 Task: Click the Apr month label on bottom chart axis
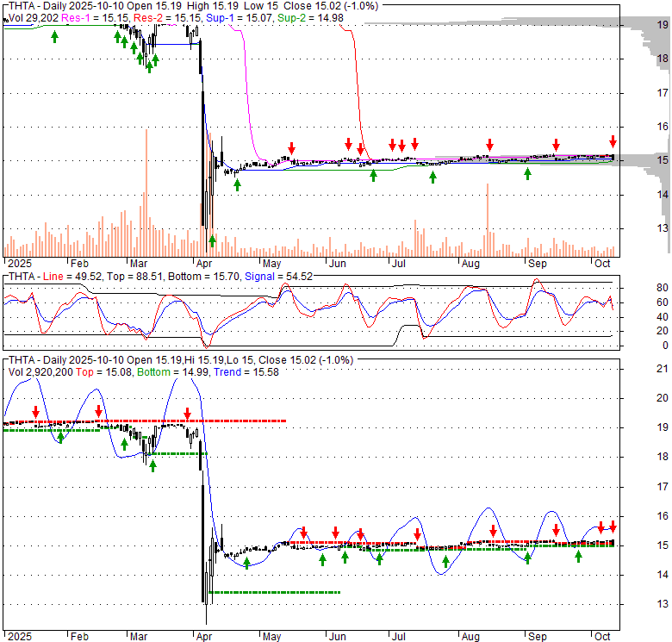pyautogui.click(x=203, y=637)
